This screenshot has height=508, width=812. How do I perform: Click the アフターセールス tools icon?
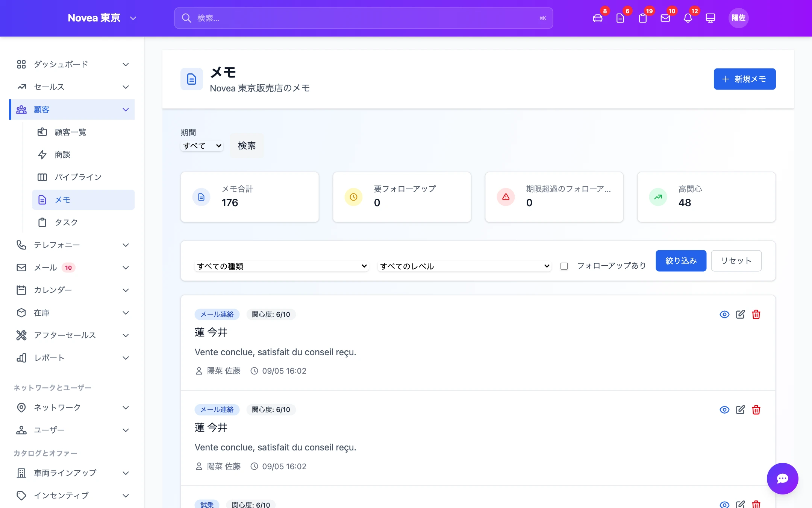21,335
